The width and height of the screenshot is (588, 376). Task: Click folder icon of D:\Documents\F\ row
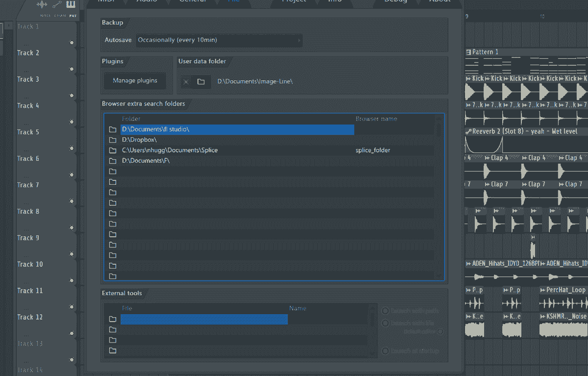pos(113,161)
